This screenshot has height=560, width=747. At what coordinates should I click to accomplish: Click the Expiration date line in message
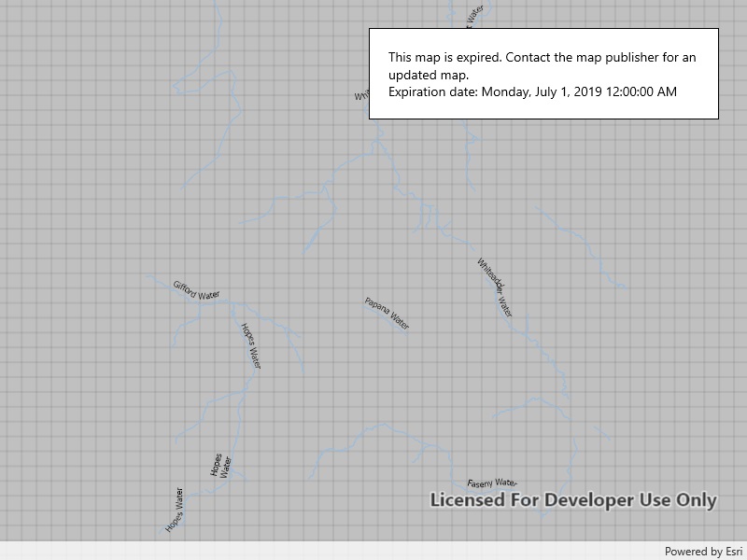coord(532,91)
